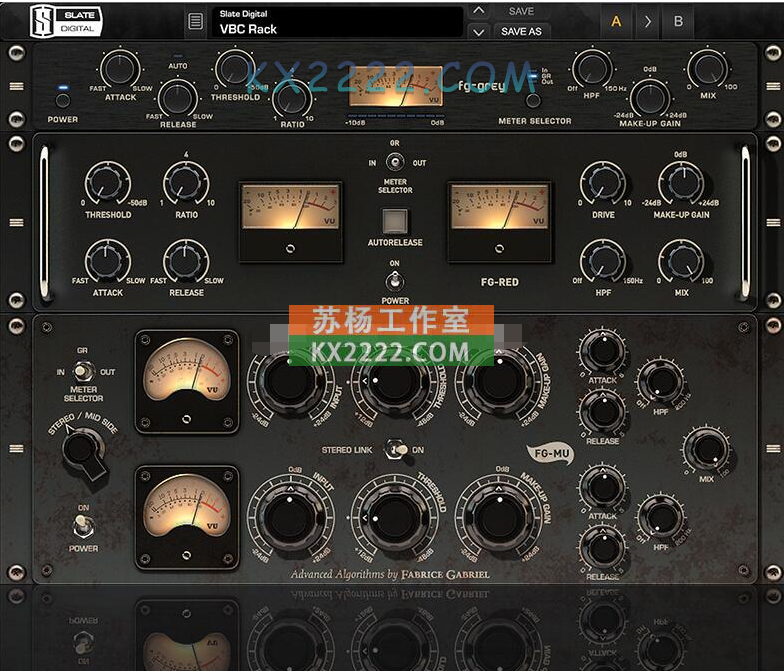
Task: Click the FG-Red THRESHOLD knob
Action: tap(108, 183)
